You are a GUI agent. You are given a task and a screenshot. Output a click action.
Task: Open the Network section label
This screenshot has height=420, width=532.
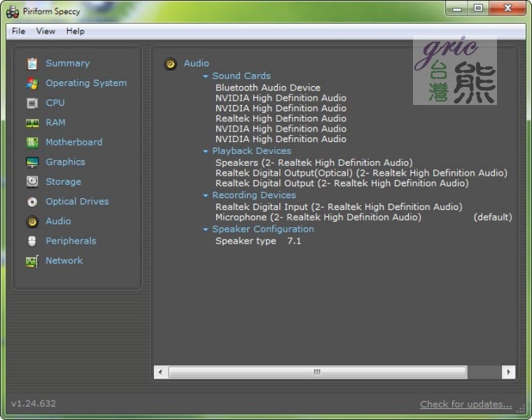pos(64,260)
